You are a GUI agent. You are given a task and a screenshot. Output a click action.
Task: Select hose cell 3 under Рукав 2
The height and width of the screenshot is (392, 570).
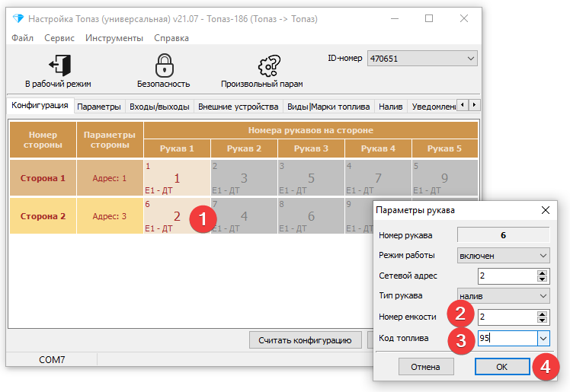coord(244,178)
